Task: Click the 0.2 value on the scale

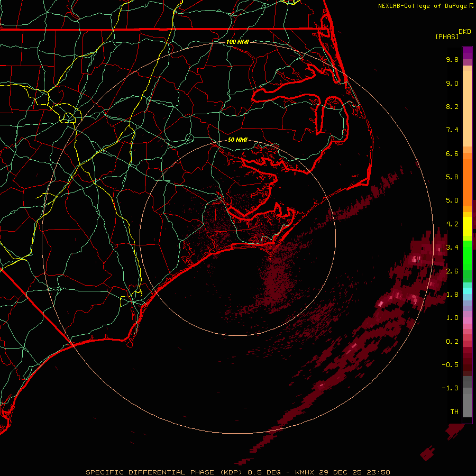Action: click(x=452, y=342)
